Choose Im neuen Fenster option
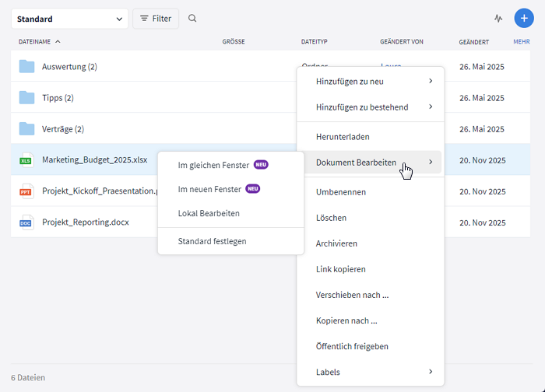 pos(210,189)
